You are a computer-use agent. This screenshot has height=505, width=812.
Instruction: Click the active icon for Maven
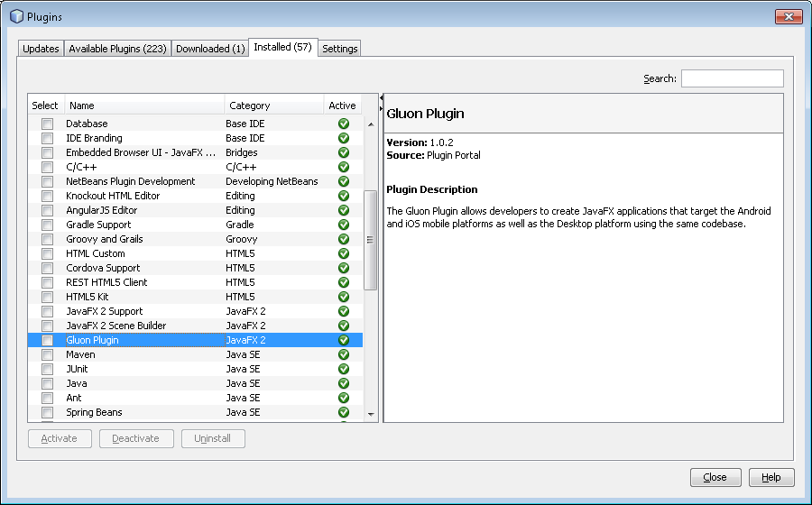pyautogui.click(x=344, y=354)
